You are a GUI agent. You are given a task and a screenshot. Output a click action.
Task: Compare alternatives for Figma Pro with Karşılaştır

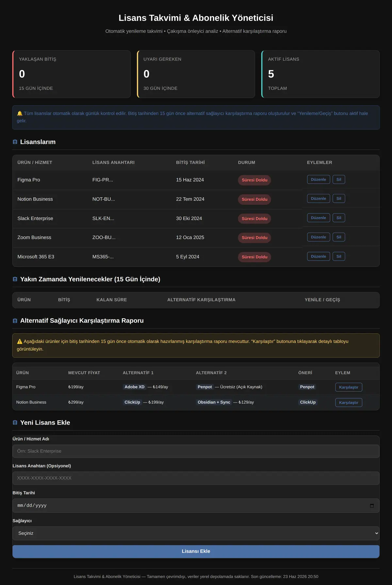click(x=349, y=387)
